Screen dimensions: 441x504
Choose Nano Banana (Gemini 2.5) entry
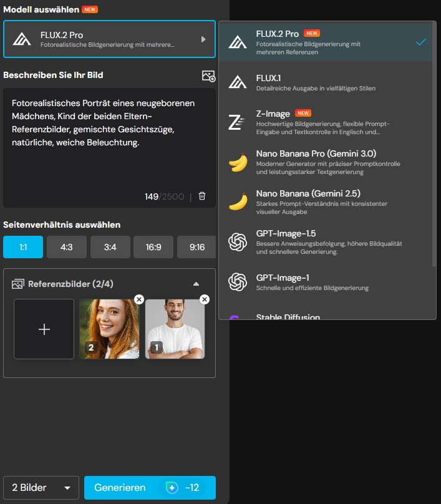click(x=326, y=202)
